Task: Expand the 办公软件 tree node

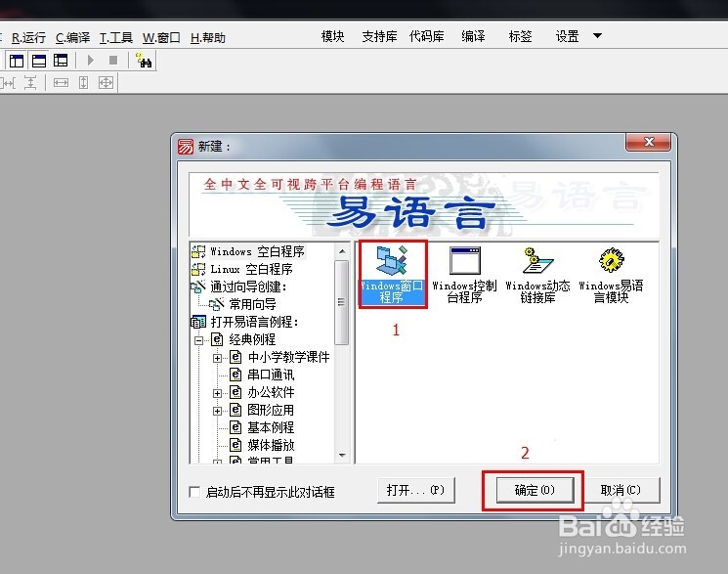Action: 217,393
